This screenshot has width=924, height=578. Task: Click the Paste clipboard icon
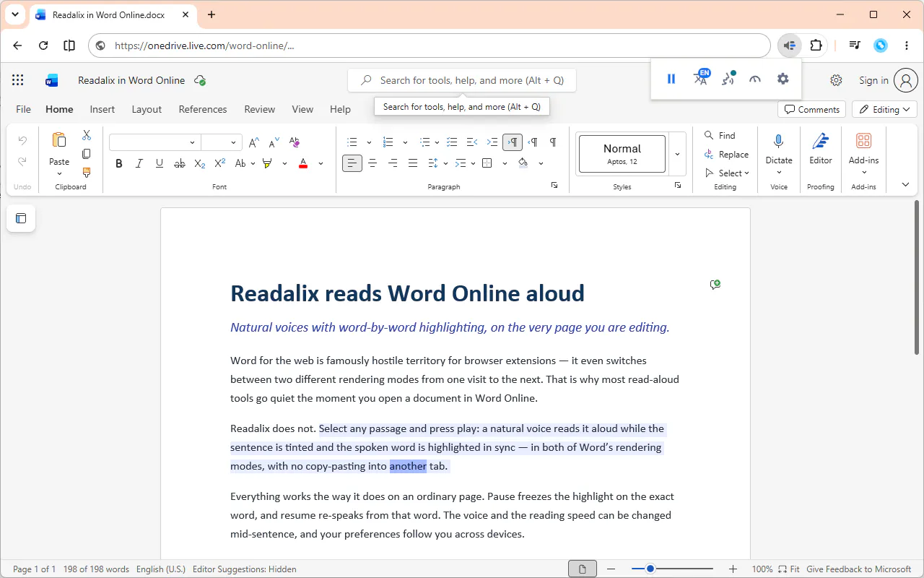point(59,140)
